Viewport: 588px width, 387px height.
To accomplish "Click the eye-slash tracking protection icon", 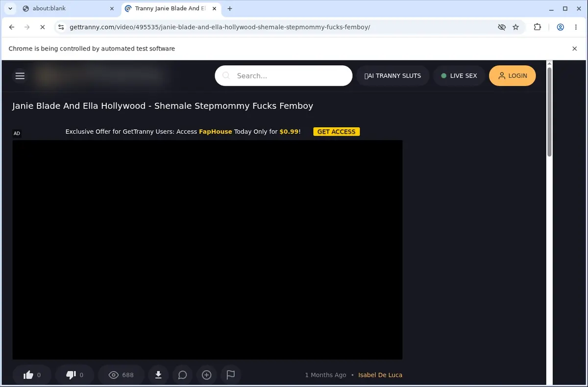I will (501, 27).
